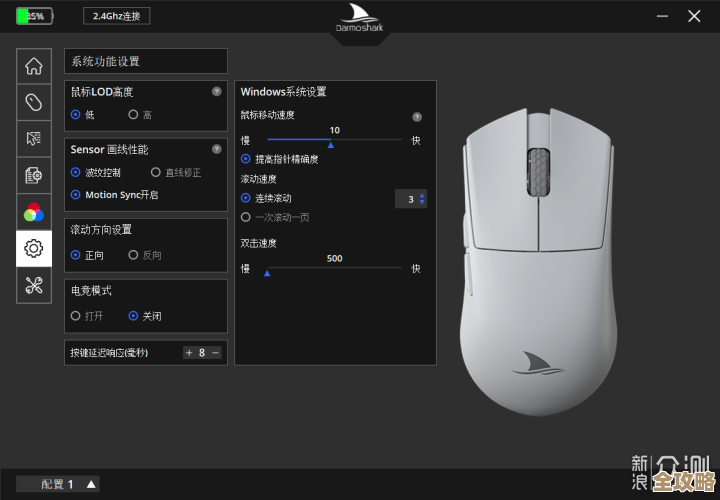Select the gear system settings icon
The image size is (720, 500).
[34, 248]
